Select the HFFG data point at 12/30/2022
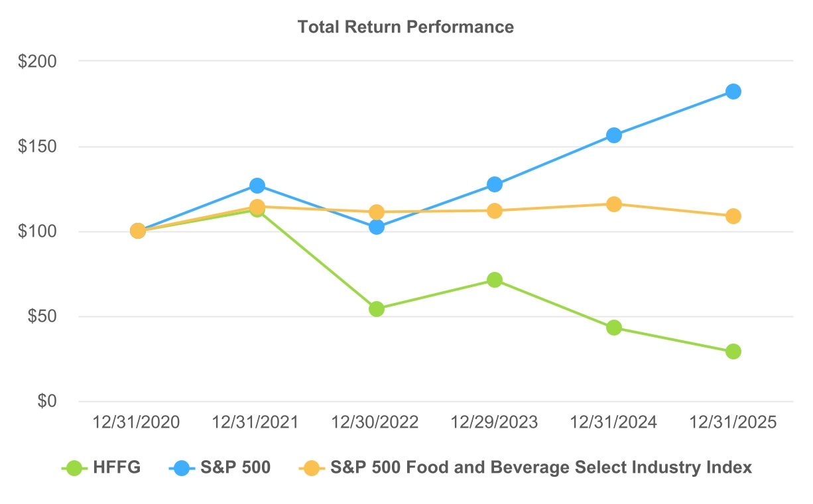The height and width of the screenshot is (504, 813). (x=376, y=309)
